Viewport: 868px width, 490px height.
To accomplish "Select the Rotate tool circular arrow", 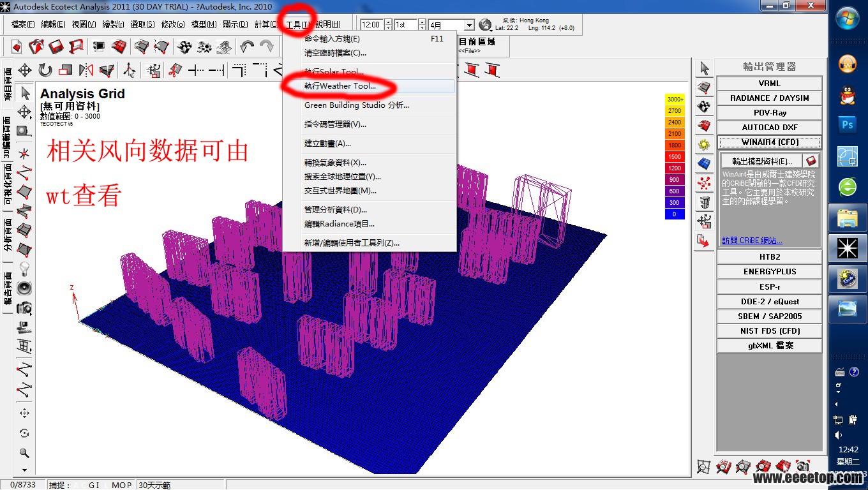I will pyautogui.click(x=45, y=70).
